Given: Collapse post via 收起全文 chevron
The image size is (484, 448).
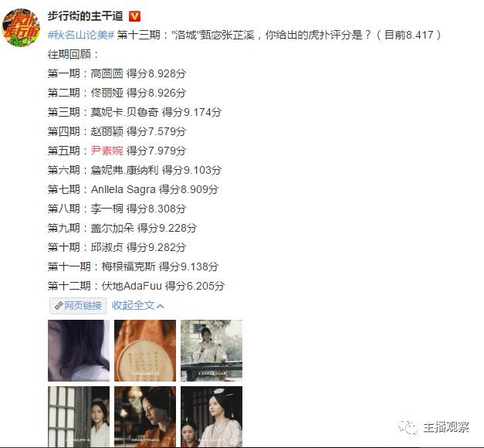Looking at the screenshot, I should point(161,306).
